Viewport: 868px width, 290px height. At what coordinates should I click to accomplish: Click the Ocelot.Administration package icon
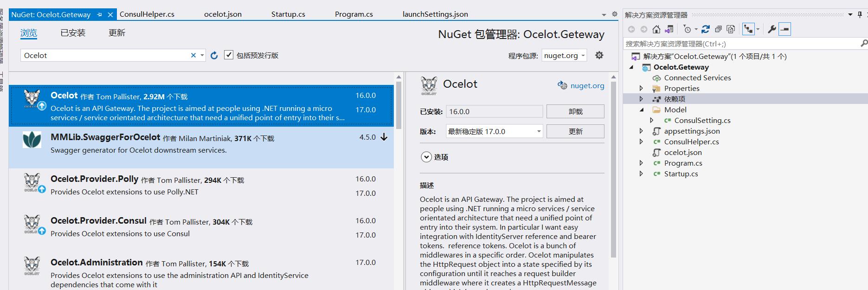32,265
